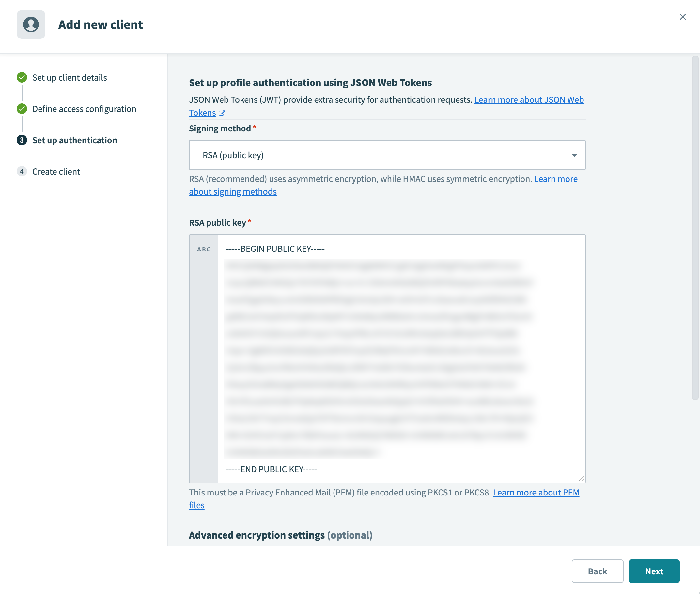Select the Create client step in sidebar
The width and height of the screenshot is (700, 594).
tap(56, 171)
